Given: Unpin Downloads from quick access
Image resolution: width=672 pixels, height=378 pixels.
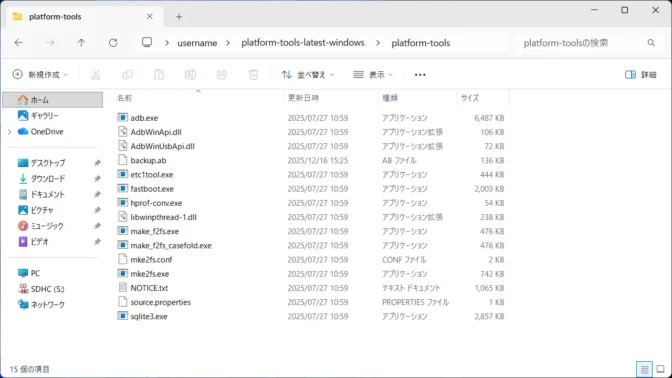Looking at the screenshot, I should [x=97, y=179].
